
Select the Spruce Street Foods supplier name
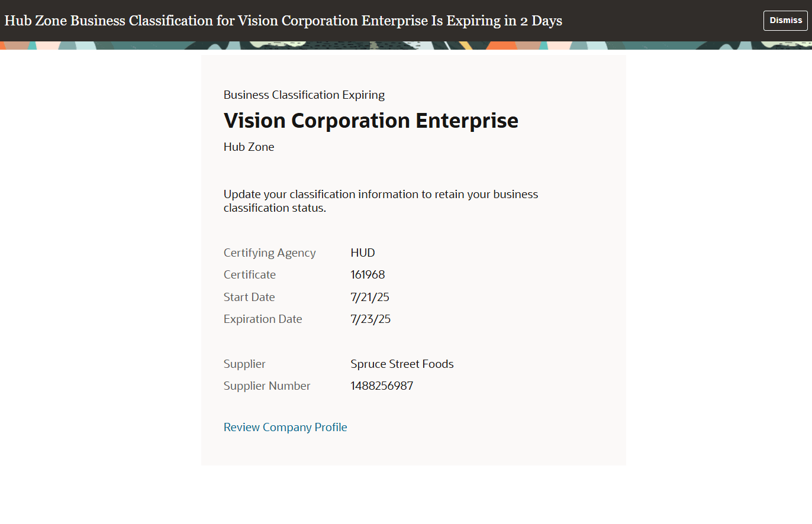tap(402, 364)
